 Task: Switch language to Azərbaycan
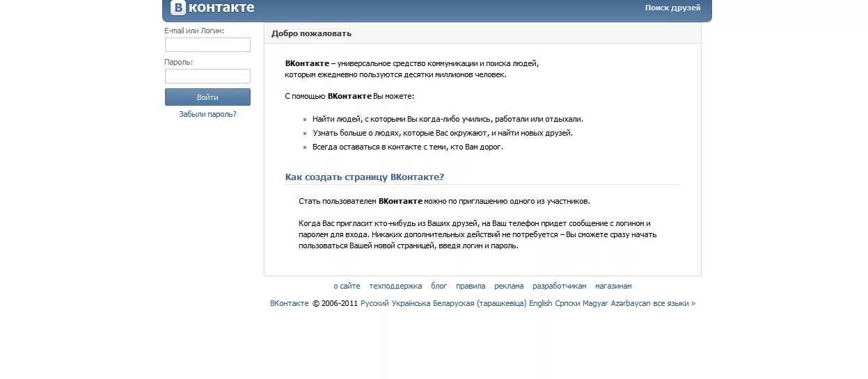631,303
